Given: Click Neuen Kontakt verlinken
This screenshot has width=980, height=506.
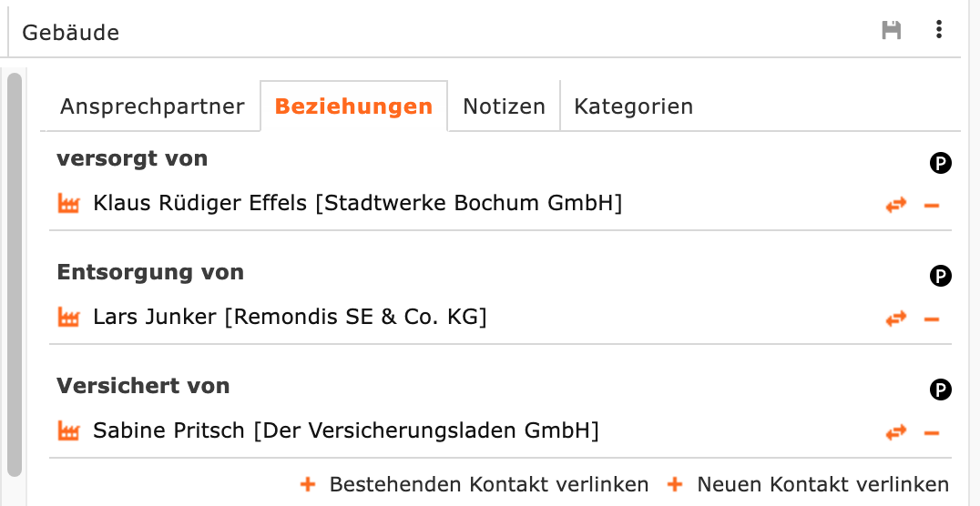Looking at the screenshot, I should (x=810, y=484).
